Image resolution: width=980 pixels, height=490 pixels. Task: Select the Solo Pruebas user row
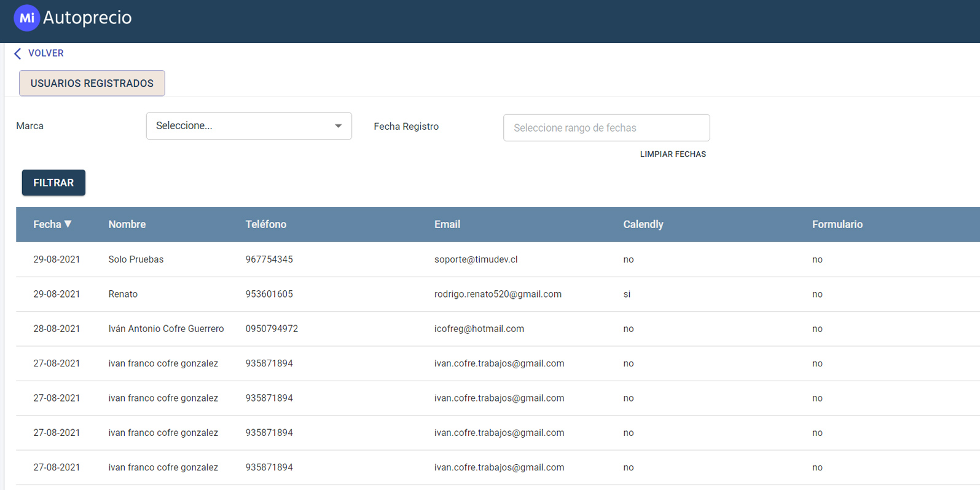[136, 259]
